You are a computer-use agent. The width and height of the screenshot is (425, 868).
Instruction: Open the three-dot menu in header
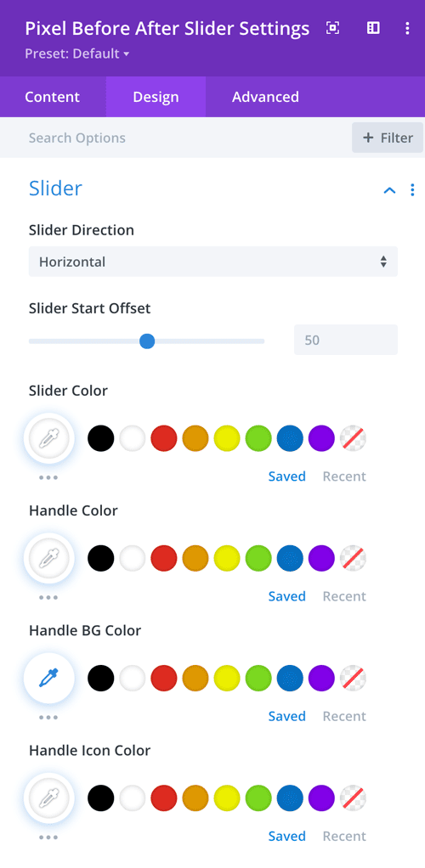click(x=408, y=28)
